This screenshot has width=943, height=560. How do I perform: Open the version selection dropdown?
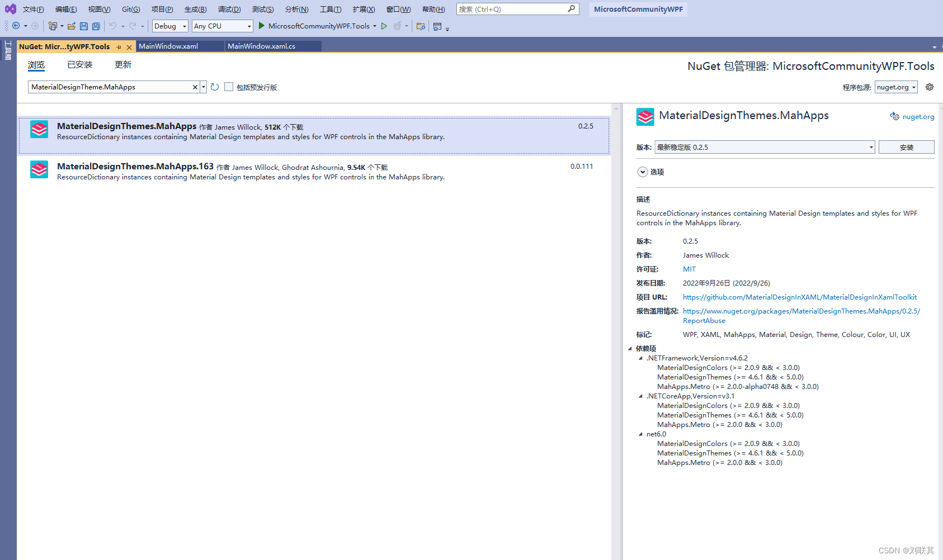(x=765, y=147)
